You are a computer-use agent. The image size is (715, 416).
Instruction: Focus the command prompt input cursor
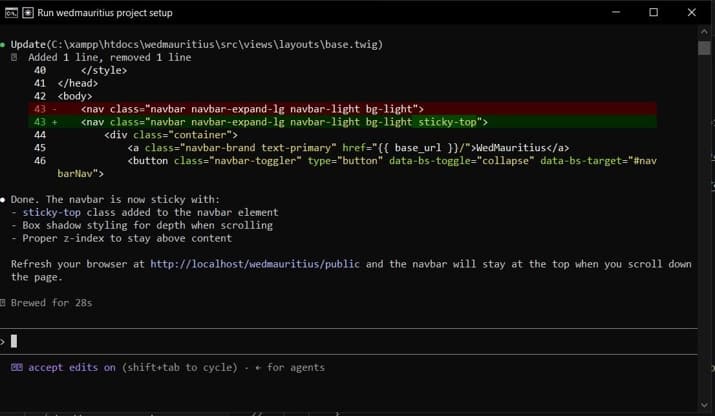(x=14, y=341)
